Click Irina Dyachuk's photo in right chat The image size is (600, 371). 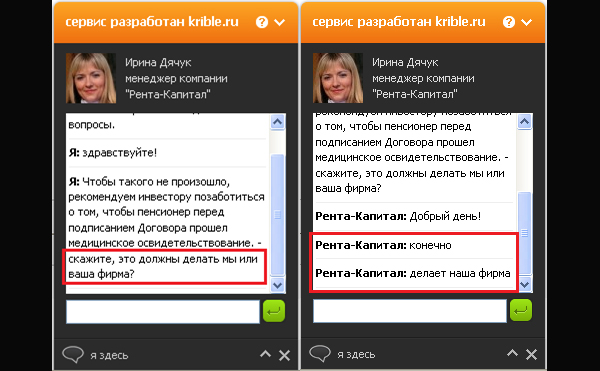pyautogui.click(x=338, y=78)
